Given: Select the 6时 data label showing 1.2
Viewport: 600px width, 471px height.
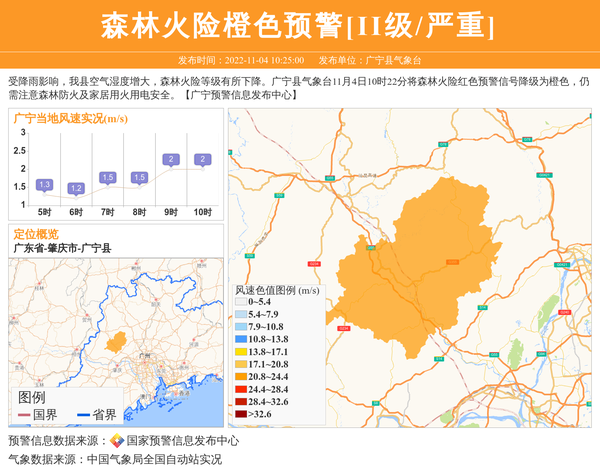Looking at the screenshot, I should 76,189.
